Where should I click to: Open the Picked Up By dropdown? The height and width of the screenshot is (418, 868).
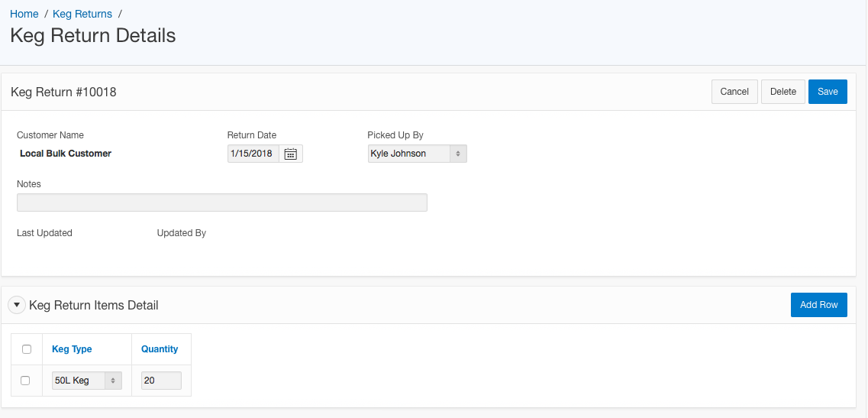(x=417, y=154)
